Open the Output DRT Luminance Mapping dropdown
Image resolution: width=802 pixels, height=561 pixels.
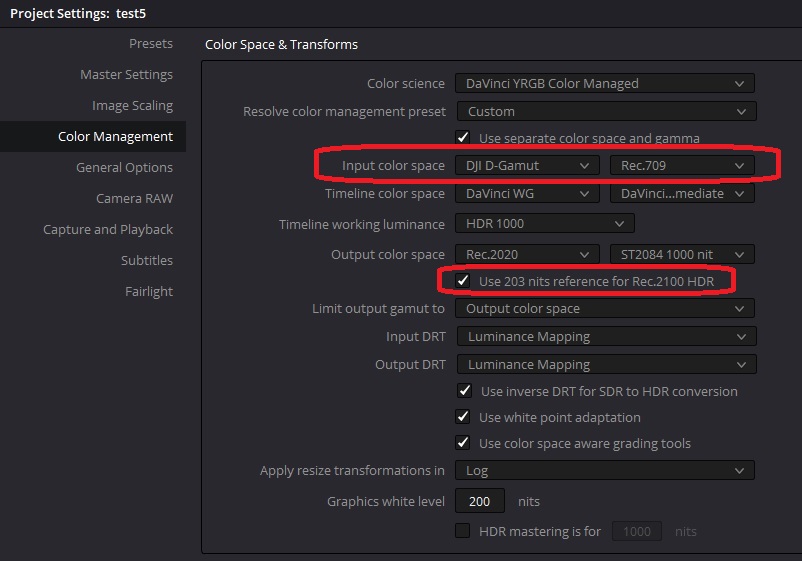click(606, 365)
